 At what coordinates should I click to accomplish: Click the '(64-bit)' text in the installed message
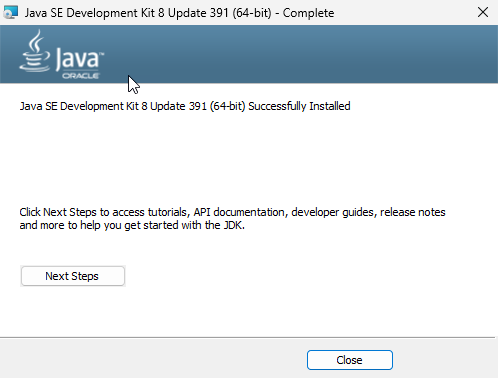[x=227, y=106]
